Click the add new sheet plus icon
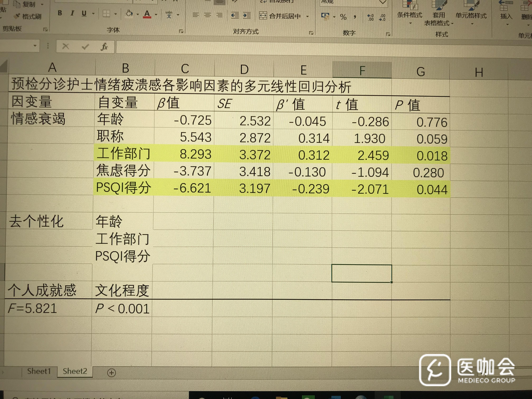This screenshot has width=532, height=399. point(111,373)
